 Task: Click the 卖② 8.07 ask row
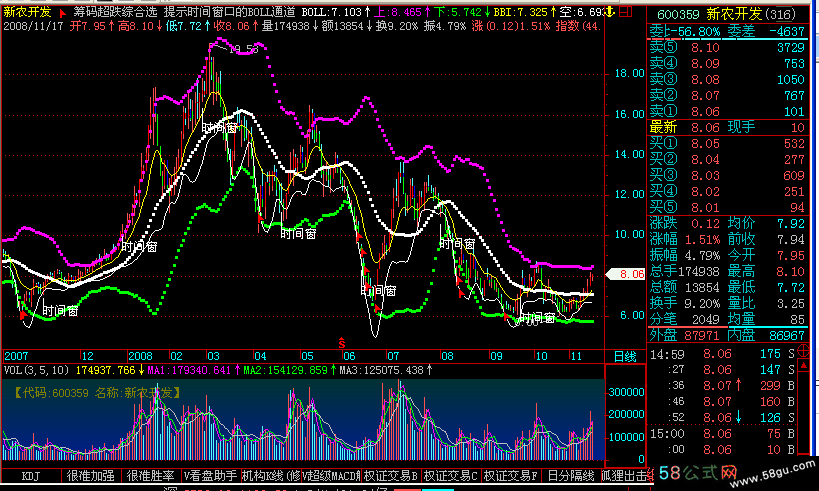(x=727, y=96)
